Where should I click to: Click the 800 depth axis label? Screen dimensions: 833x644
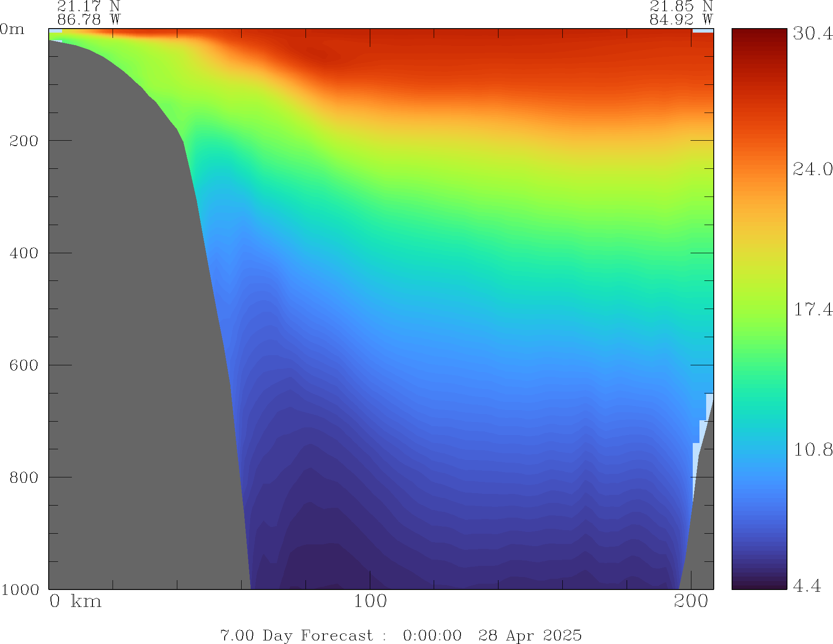click(24, 477)
